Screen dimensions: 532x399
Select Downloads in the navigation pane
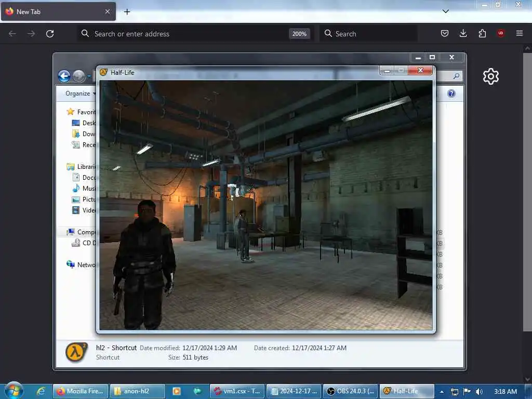85,134
